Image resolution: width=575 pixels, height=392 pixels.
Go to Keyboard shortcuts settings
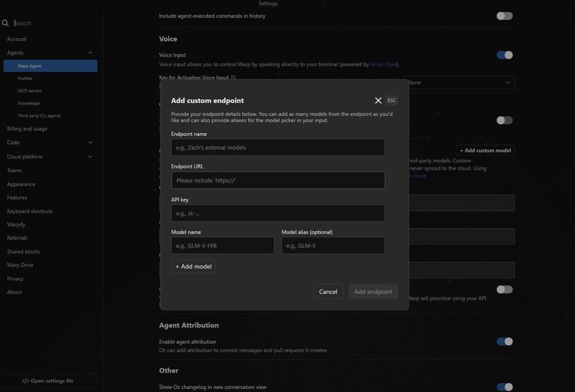pyautogui.click(x=30, y=211)
